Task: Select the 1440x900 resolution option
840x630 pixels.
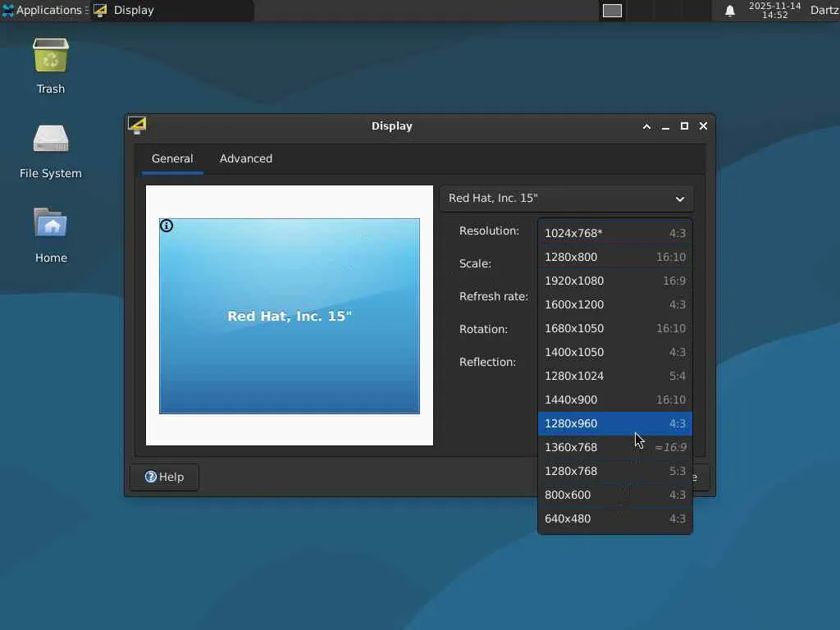Action: (x=615, y=399)
